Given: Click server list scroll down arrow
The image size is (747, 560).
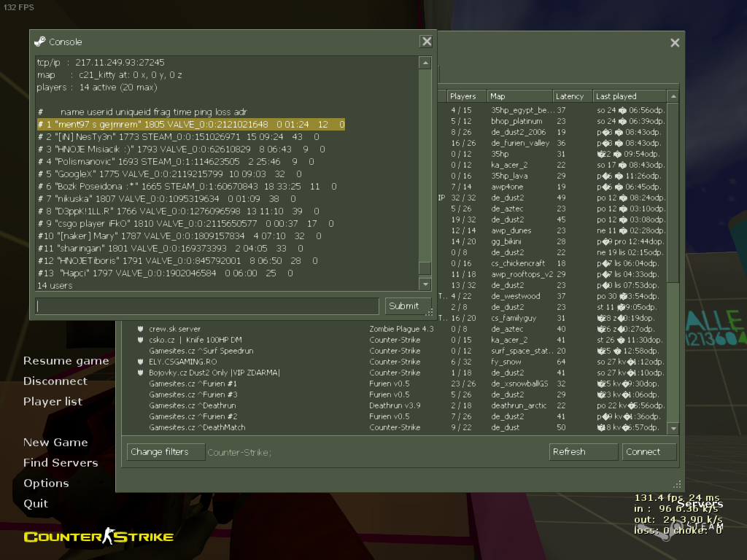Looking at the screenshot, I should coord(673,429).
